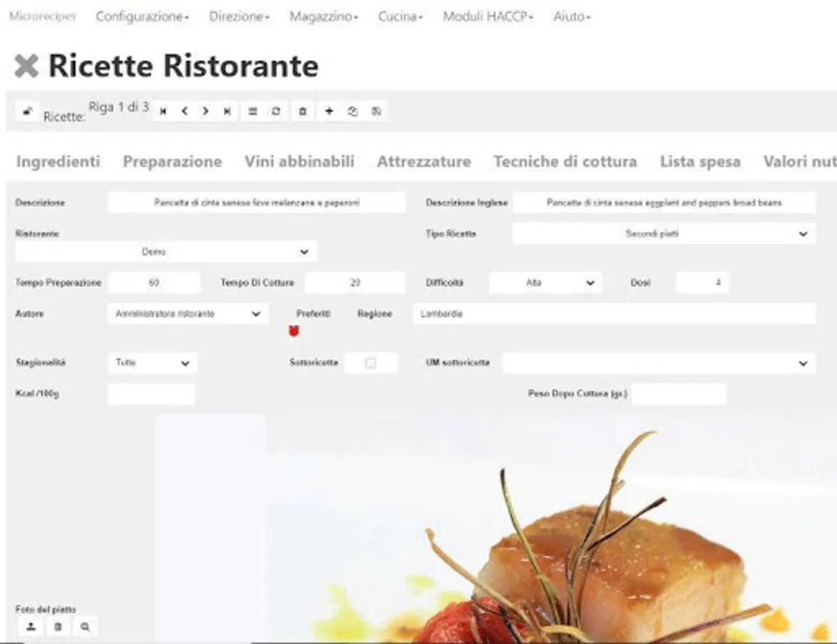Screen dimensions: 837x644
Task: Click the Regione field showing Lombardia
Action: (614, 313)
